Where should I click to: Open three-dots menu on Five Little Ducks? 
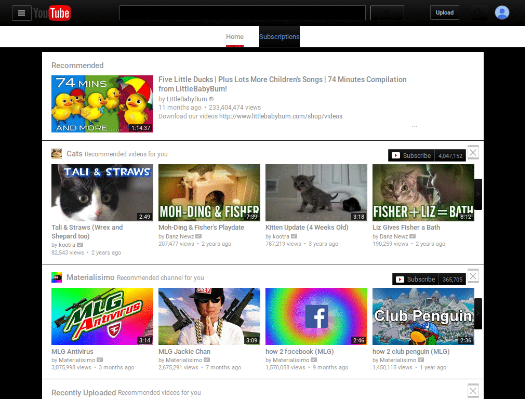coord(415,126)
